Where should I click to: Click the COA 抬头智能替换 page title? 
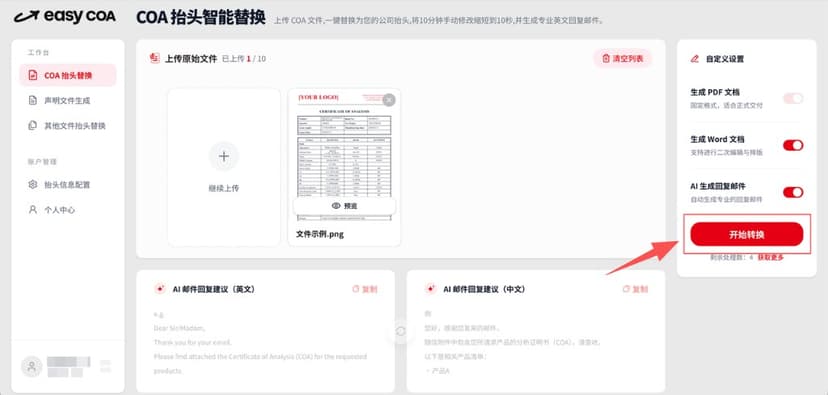(201, 17)
